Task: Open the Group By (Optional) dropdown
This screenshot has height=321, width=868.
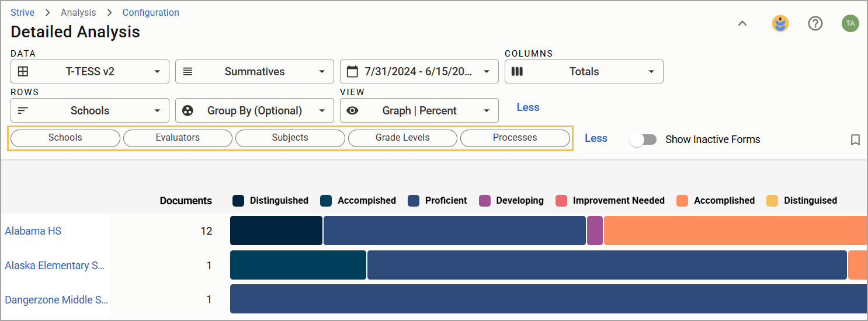Action: click(x=255, y=110)
